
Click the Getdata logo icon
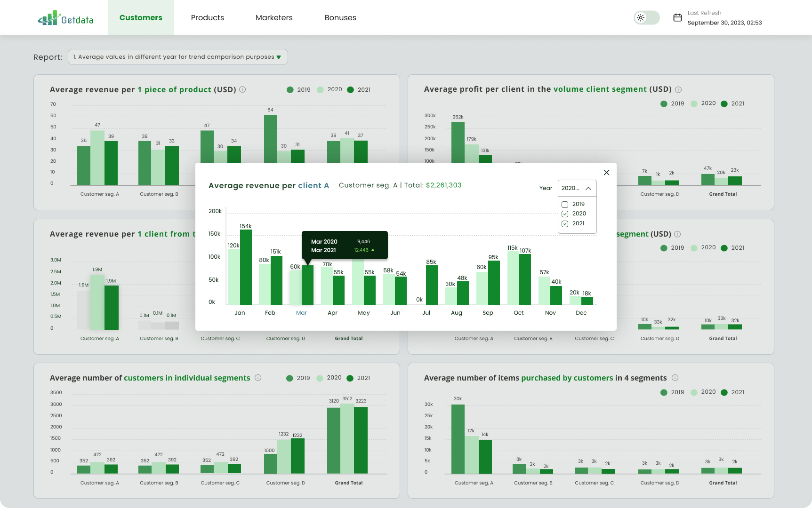pos(49,18)
